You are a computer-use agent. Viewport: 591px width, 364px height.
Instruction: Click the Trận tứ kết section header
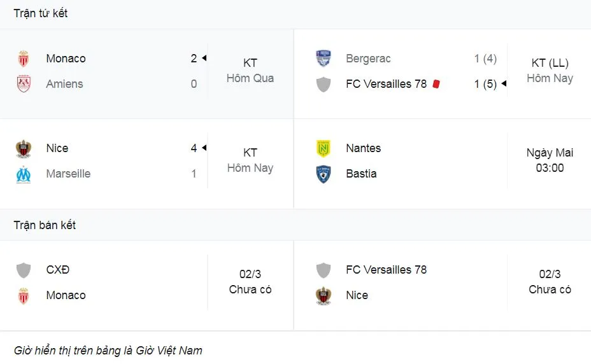41,13
